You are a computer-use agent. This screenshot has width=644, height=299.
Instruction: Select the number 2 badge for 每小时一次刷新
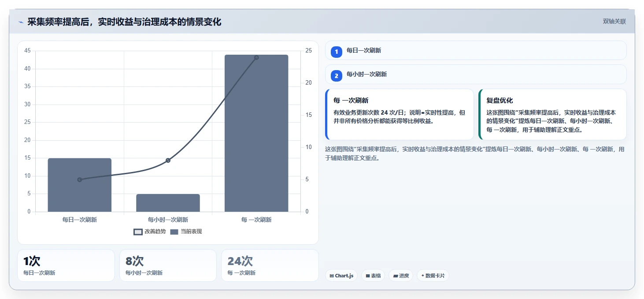(337, 76)
